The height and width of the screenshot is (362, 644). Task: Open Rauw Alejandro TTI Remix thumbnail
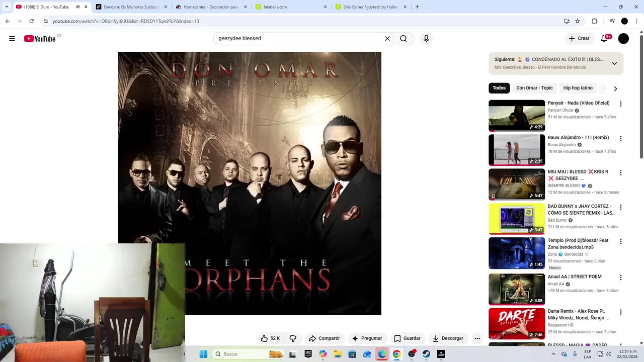pyautogui.click(x=517, y=150)
